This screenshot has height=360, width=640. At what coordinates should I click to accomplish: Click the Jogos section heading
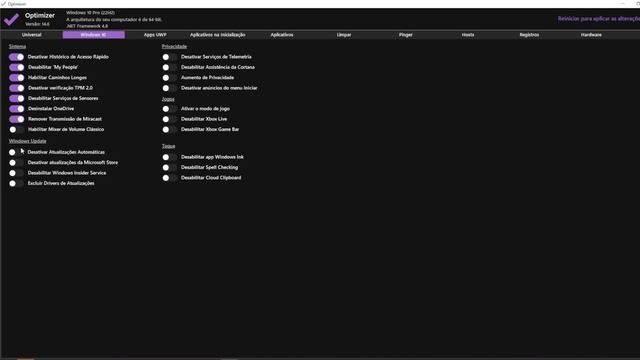click(x=168, y=99)
